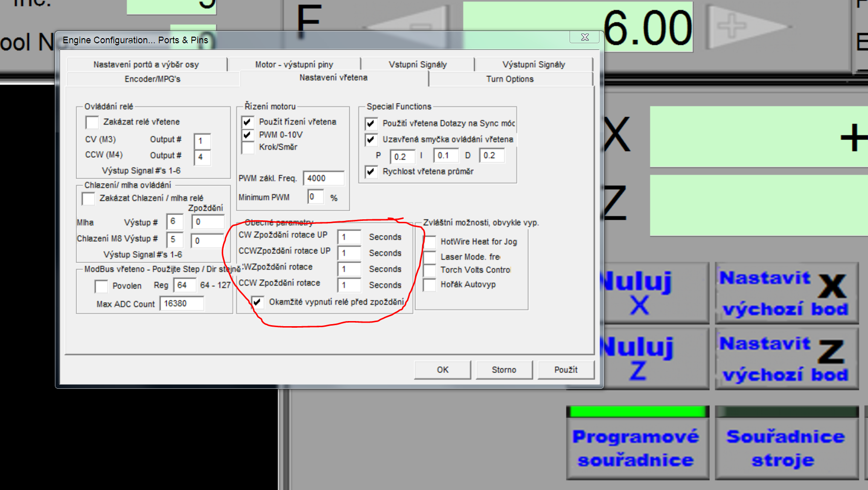Enable Laser Mode checkbox

[430, 257]
